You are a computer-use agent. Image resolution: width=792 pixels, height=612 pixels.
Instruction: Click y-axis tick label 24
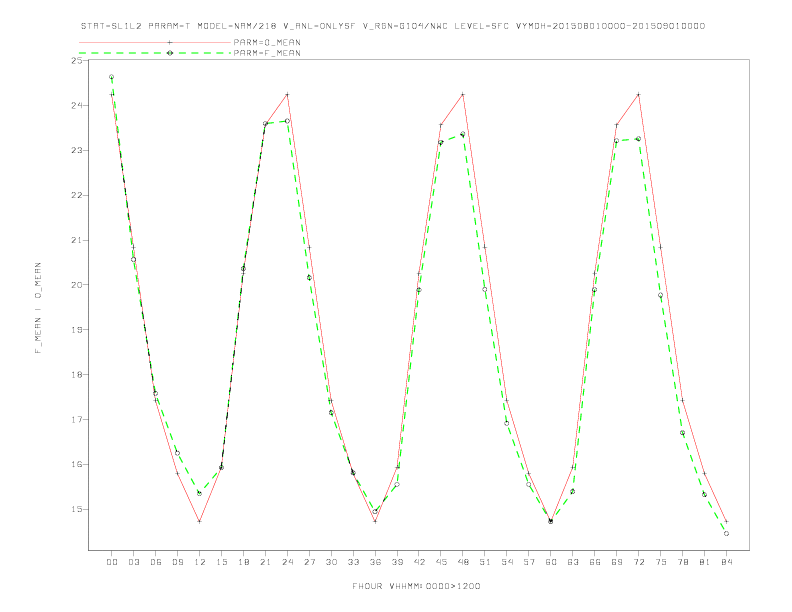[x=77, y=106]
